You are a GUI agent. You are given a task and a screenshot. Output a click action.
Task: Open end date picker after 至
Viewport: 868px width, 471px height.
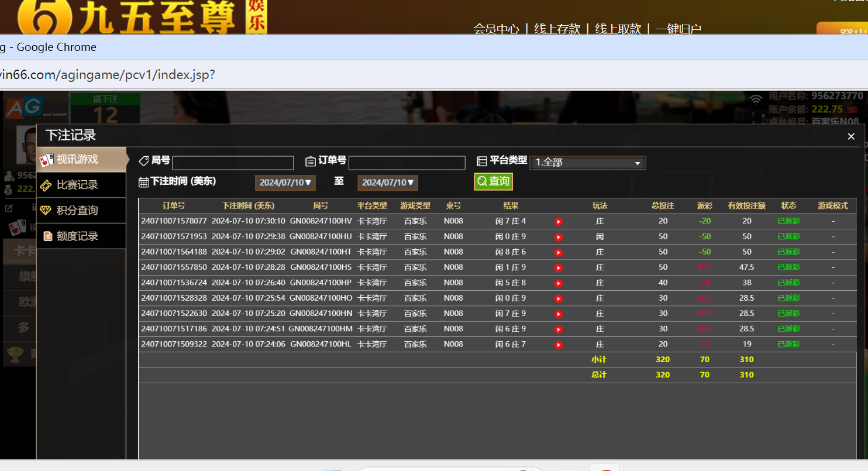pyautogui.click(x=387, y=183)
